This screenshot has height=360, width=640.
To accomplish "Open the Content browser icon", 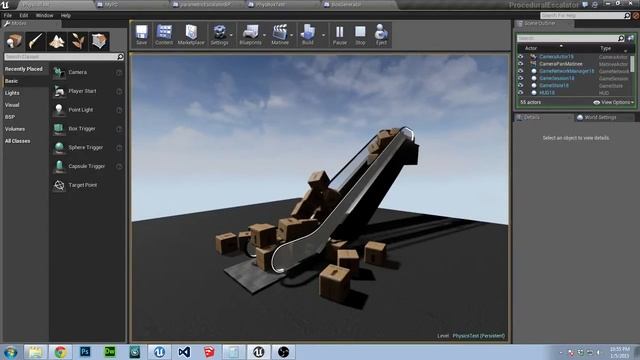I will click(x=164, y=35).
